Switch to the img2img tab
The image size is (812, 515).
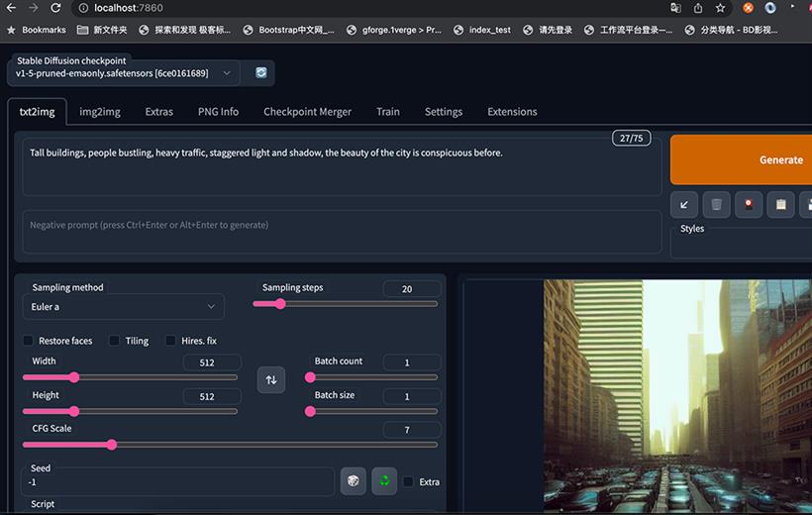(x=100, y=111)
